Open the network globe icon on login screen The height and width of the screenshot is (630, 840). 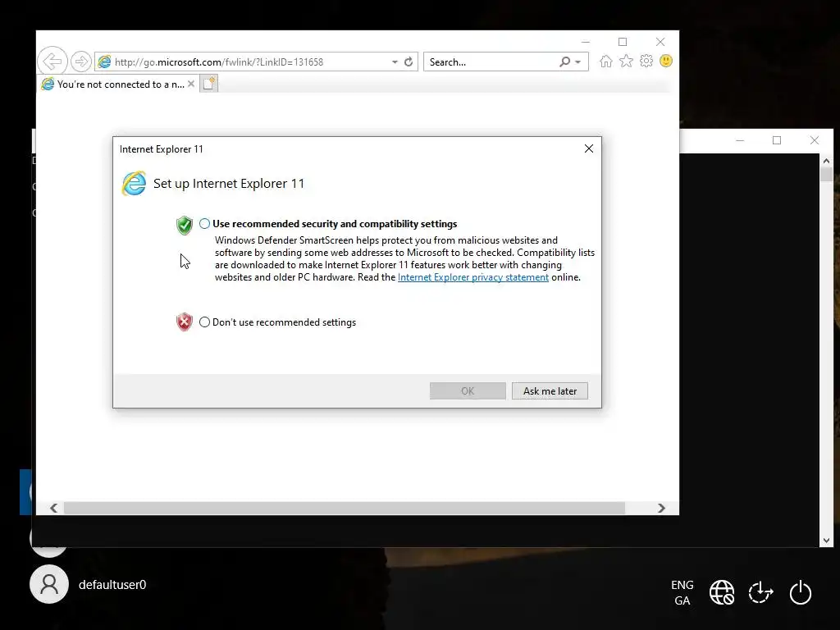722,592
